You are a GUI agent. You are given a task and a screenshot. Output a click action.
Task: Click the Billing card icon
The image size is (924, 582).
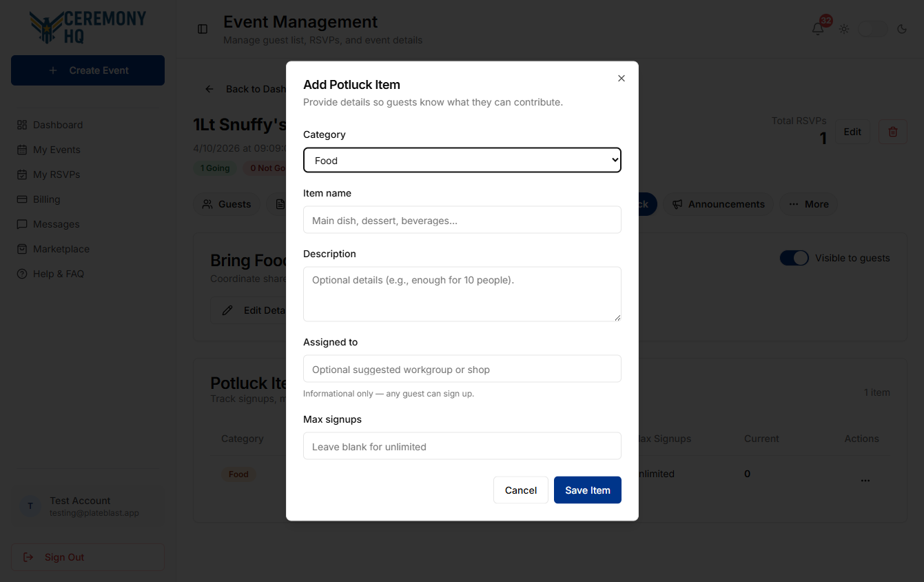22,199
